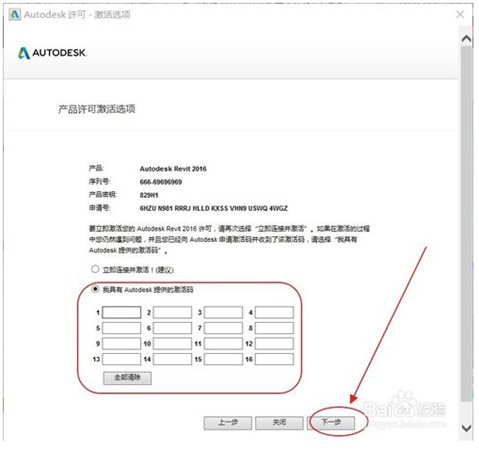Click activation code field 13
Screen dimensions: 479x450
click(121, 359)
